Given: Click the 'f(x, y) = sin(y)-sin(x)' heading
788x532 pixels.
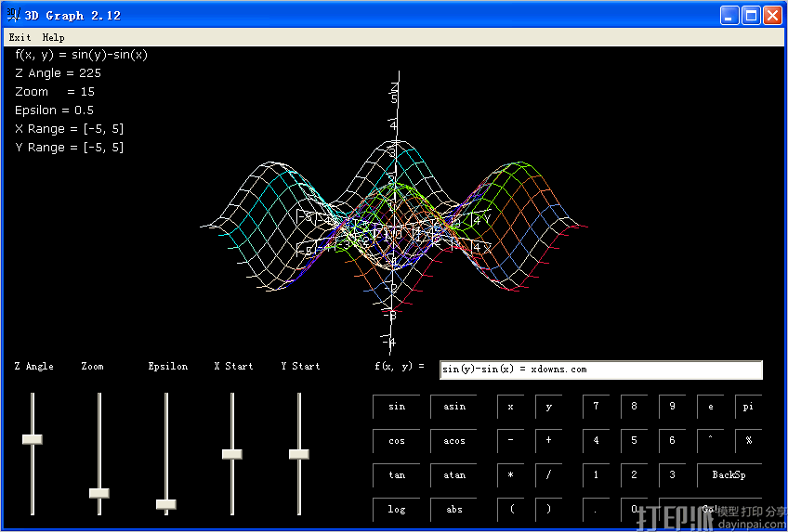Looking at the screenshot, I should tap(82, 55).
